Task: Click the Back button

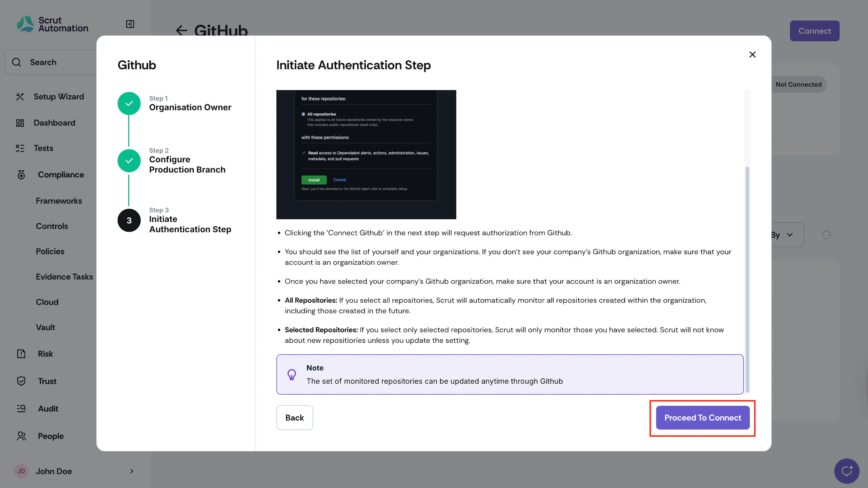Action: click(295, 418)
